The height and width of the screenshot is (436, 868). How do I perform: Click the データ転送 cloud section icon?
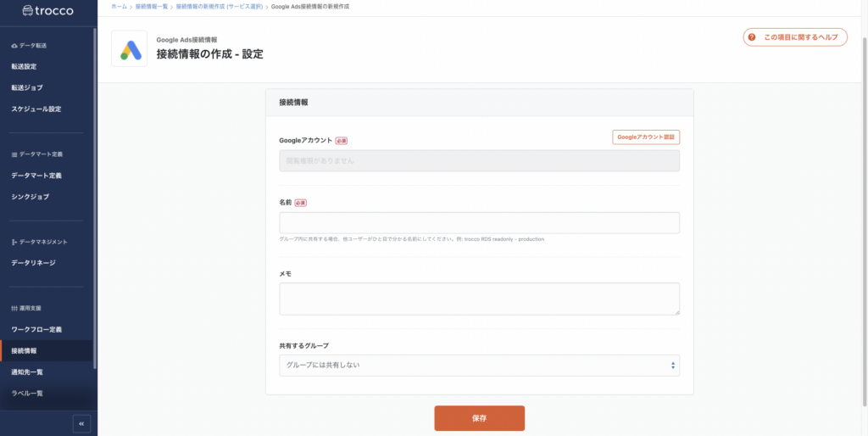pyautogui.click(x=14, y=45)
